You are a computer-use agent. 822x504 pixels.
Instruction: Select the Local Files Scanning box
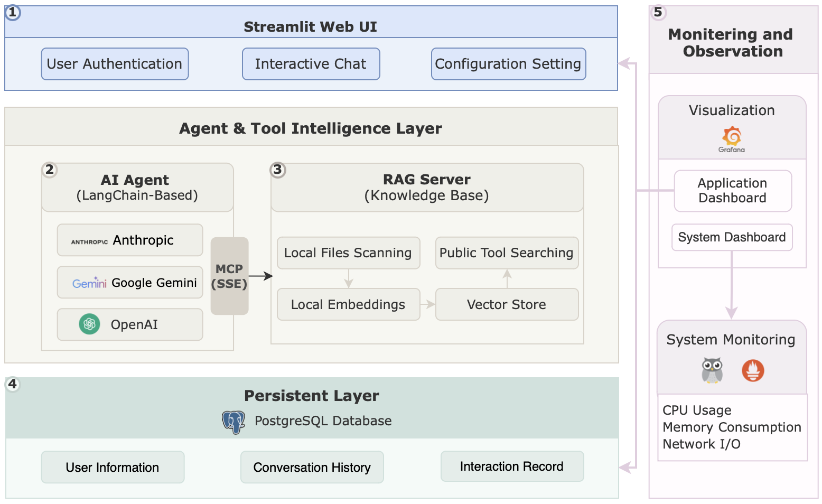click(x=348, y=253)
